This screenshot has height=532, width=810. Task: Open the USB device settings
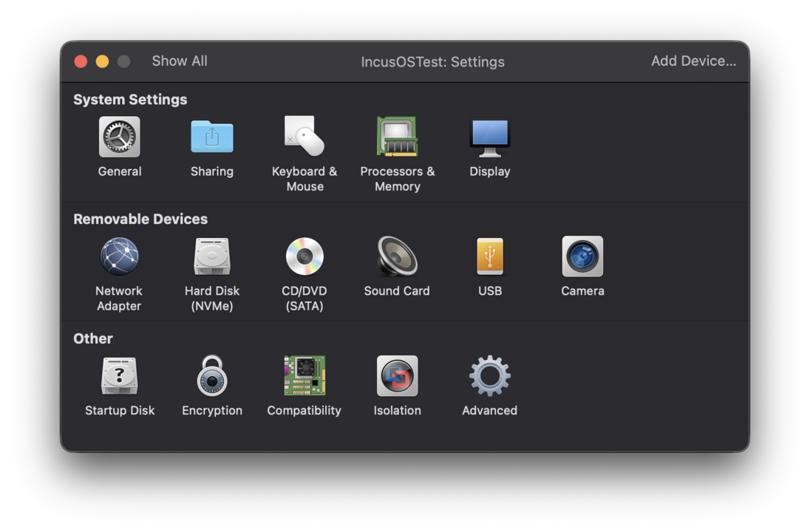tap(490, 256)
